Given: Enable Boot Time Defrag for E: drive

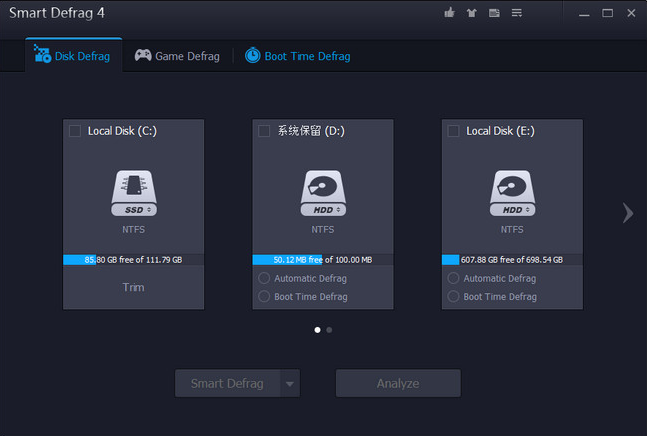Looking at the screenshot, I should (x=453, y=297).
